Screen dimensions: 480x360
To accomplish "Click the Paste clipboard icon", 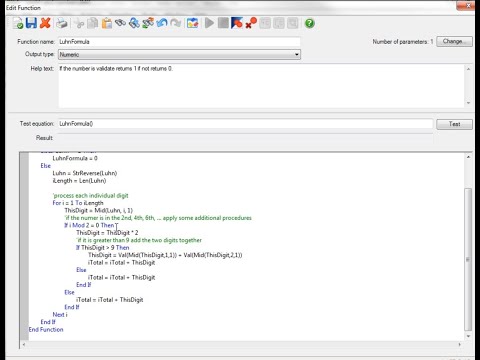I will [106, 23].
